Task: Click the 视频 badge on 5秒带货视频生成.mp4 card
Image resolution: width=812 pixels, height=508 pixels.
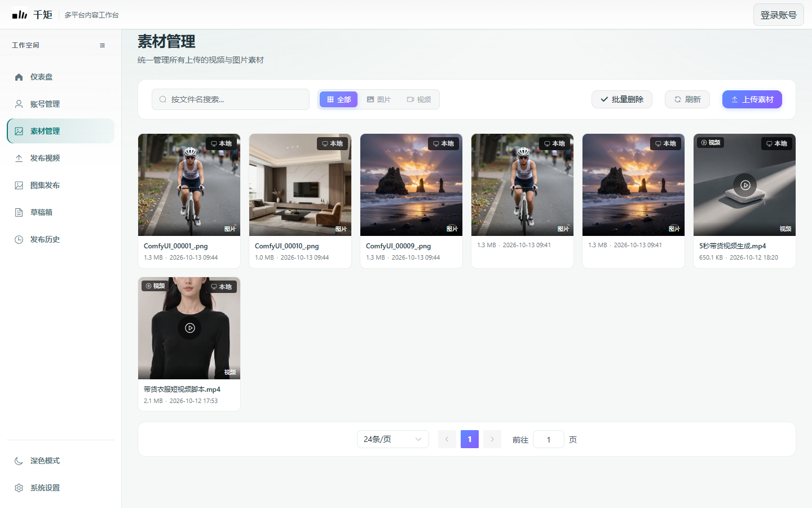Action: 710,143
